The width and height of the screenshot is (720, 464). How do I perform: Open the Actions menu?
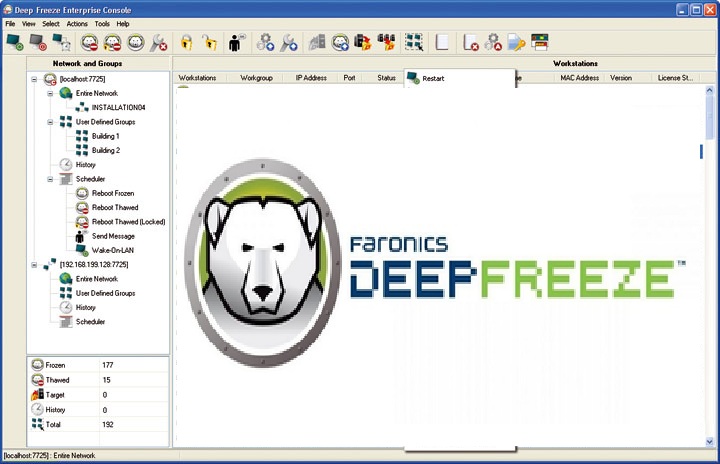[x=77, y=24]
